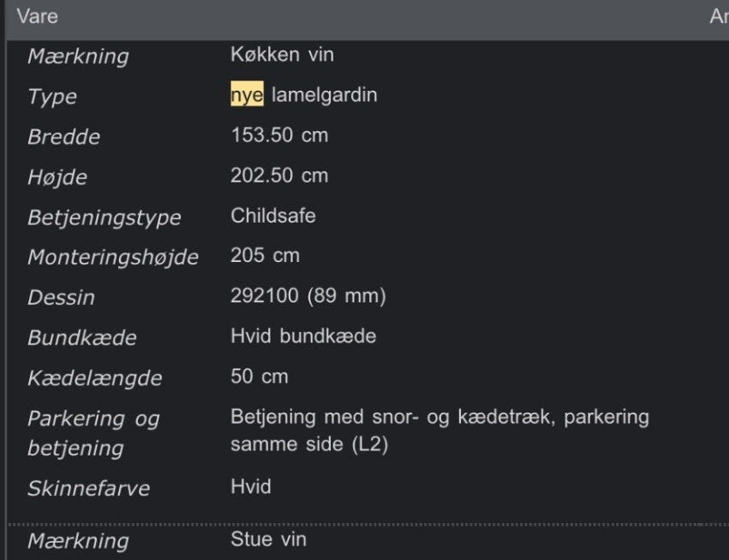Select the highlighted word nye
This screenshot has height=560, width=729.
coord(247,95)
